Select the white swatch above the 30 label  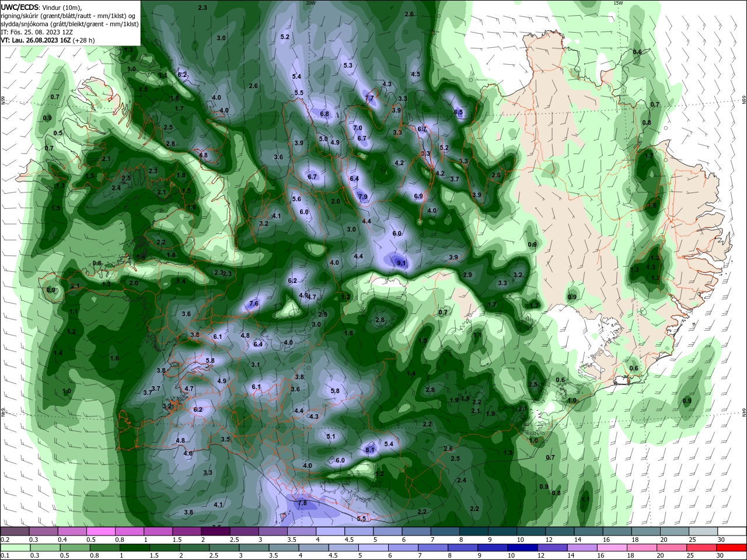pyautogui.click(x=731, y=531)
